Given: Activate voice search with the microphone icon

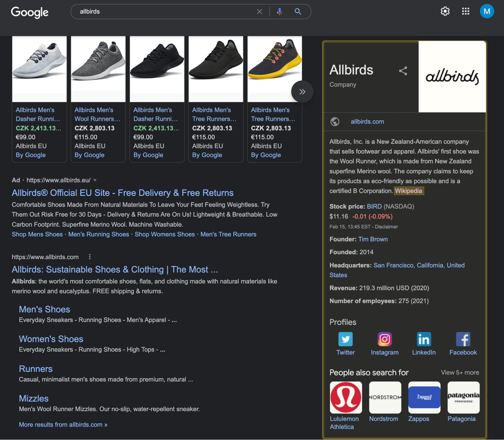Looking at the screenshot, I should coord(279,11).
